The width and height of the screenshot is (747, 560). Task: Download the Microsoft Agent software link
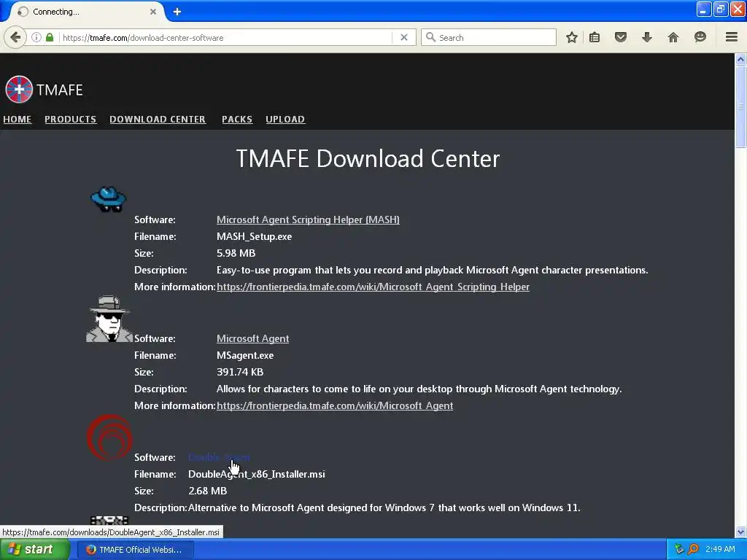pyautogui.click(x=252, y=338)
